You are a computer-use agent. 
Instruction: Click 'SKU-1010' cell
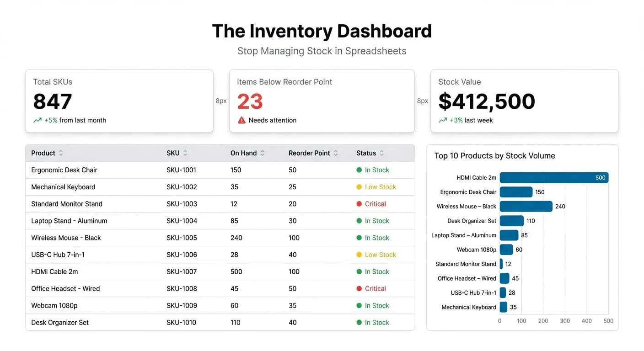click(x=181, y=322)
